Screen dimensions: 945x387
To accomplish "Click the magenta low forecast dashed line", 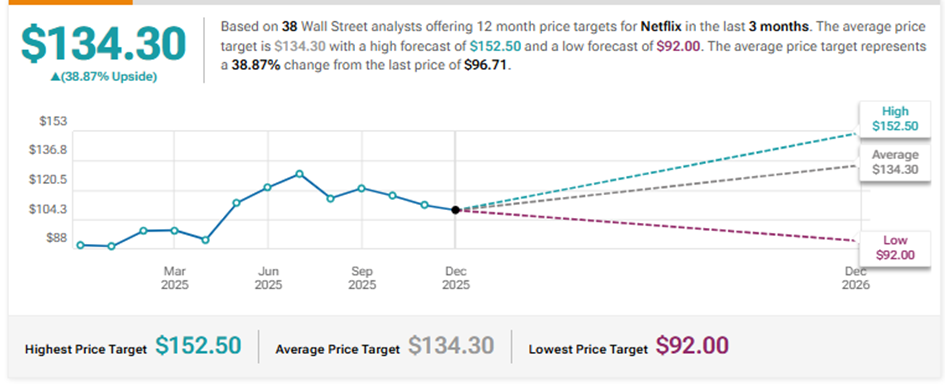I will (656, 225).
